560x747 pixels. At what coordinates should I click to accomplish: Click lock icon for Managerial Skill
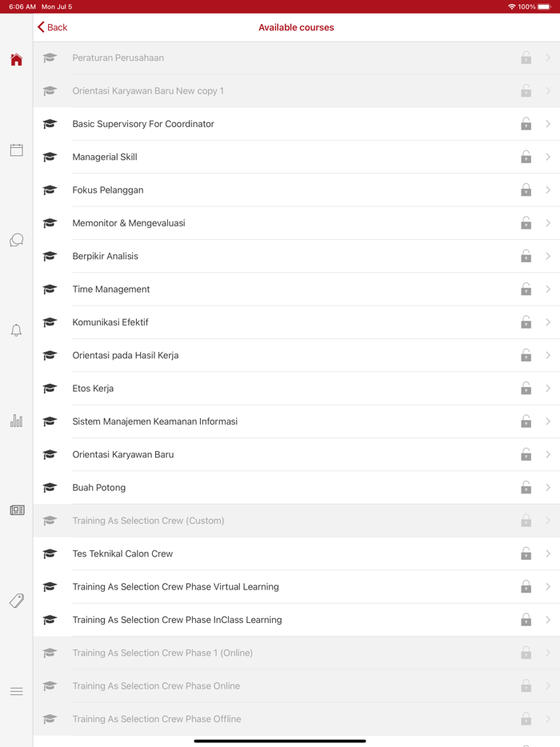tap(526, 157)
